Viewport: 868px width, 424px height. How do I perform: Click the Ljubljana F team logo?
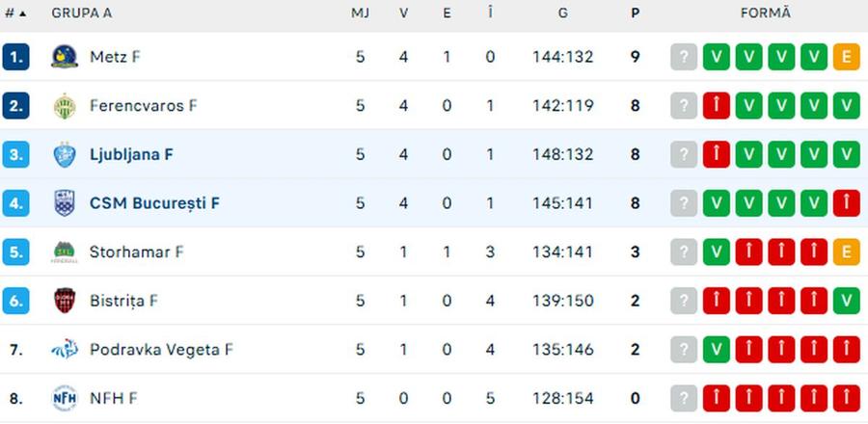tap(65, 154)
